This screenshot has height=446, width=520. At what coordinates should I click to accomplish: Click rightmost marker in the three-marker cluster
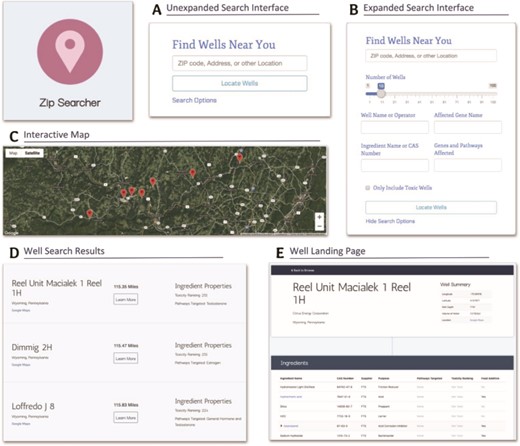click(142, 193)
